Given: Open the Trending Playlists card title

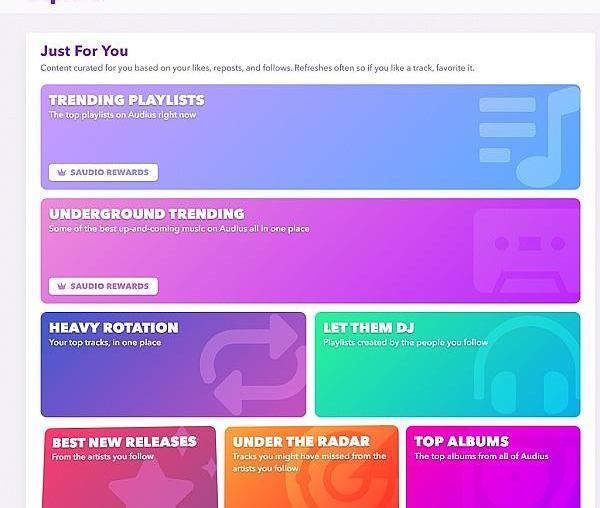Looking at the screenshot, I should click(x=126, y=100).
